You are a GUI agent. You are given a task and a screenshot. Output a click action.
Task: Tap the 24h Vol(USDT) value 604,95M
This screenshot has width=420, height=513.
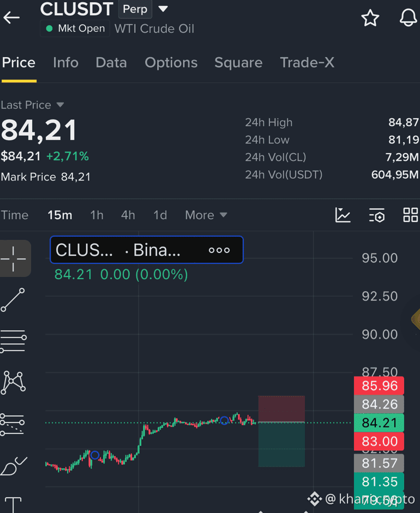(395, 174)
